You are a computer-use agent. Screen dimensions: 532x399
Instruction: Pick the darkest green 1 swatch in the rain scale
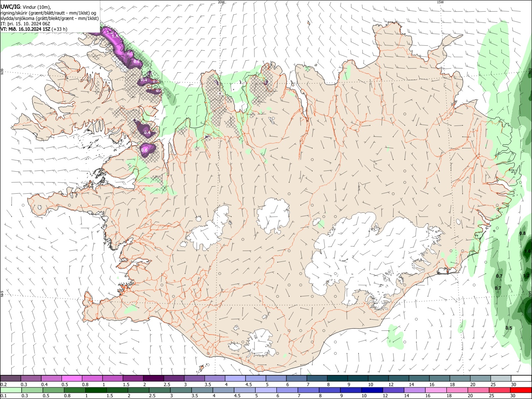(x=96, y=390)
